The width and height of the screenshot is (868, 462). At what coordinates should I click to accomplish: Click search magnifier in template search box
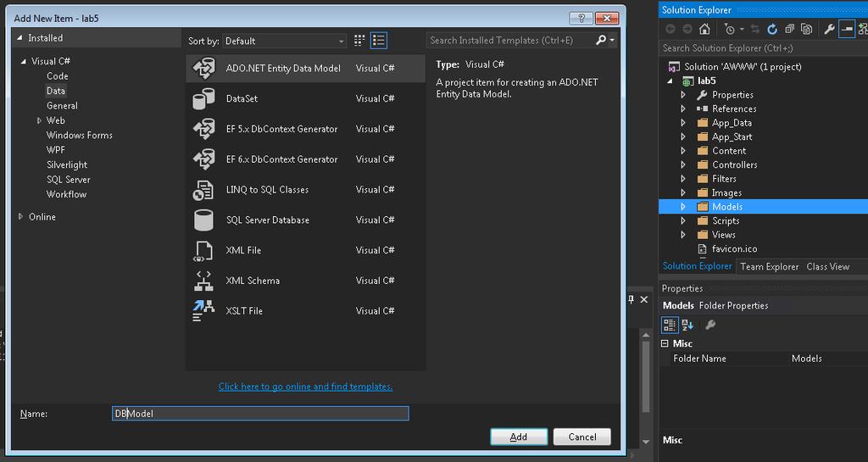click(601, 40)
